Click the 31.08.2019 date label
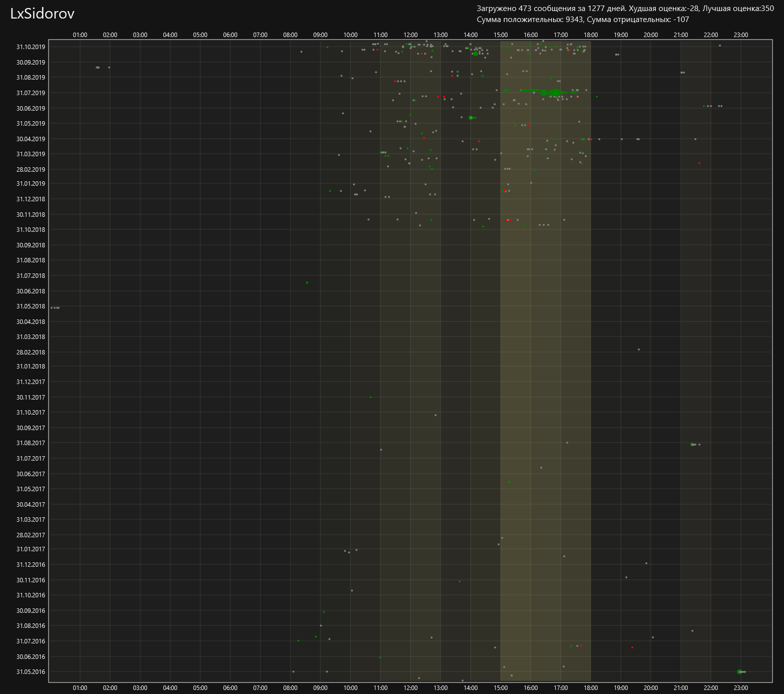The height and width of the screenshot is (694, 784). pyautogui.click(x=31, y=78)
